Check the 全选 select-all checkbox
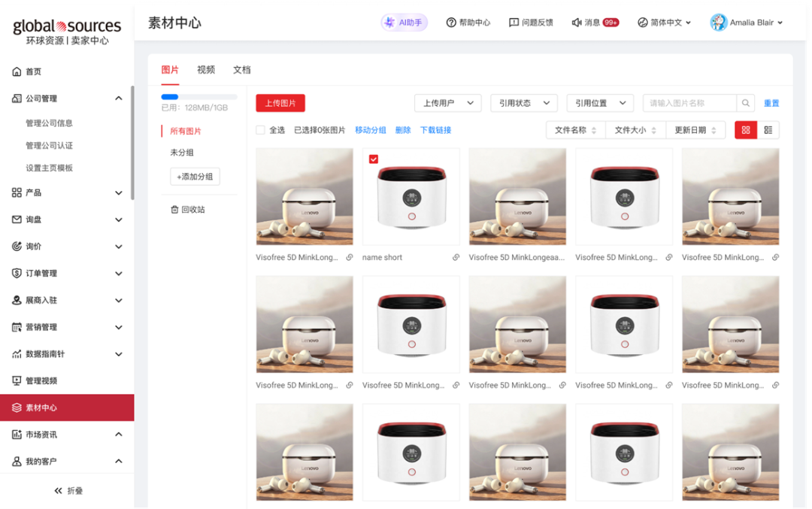Viewport: 812px width, 509px height. click(x=260, y=130)
